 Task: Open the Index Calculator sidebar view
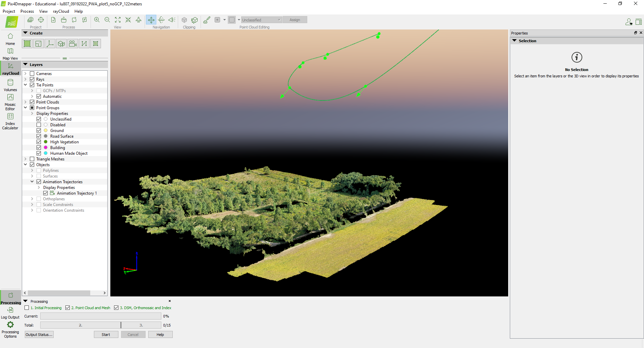click(10, 121)
